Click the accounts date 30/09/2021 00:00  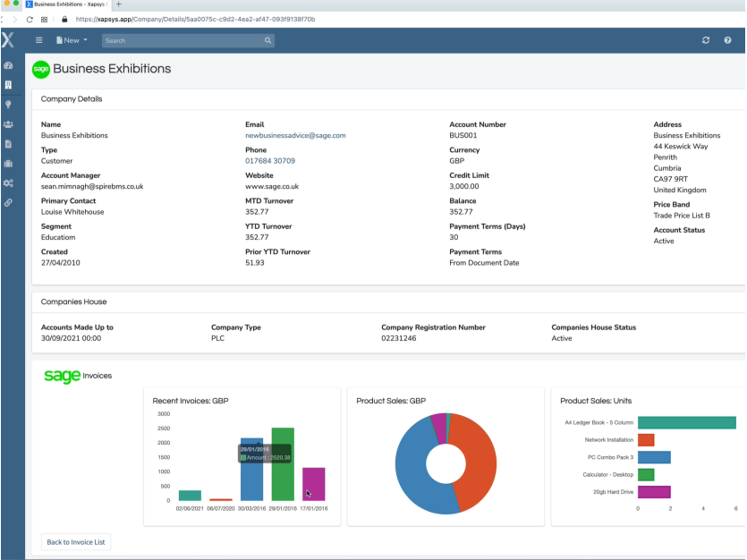point(71,338)
